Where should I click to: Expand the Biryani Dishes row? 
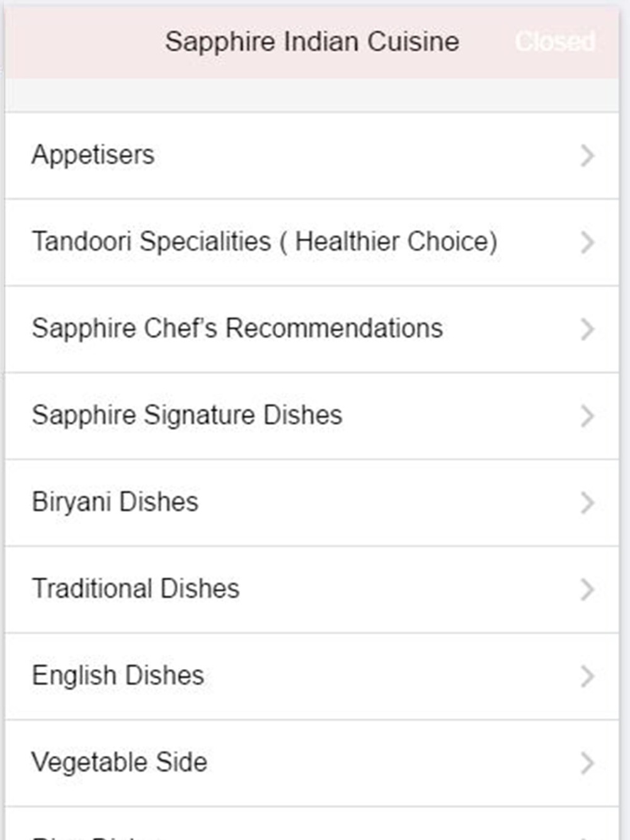pyautogui.click(x=312, y=503)
